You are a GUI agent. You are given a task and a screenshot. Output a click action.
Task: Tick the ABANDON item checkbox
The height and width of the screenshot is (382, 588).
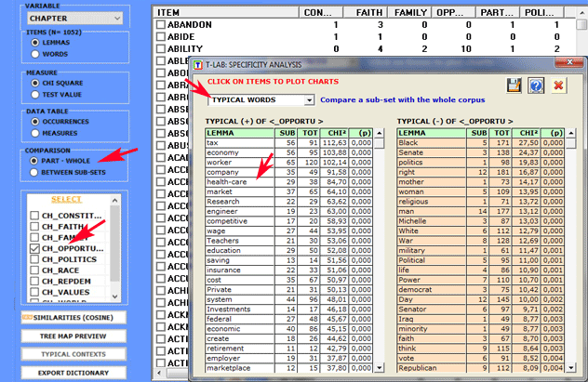[x=161, y=25]
